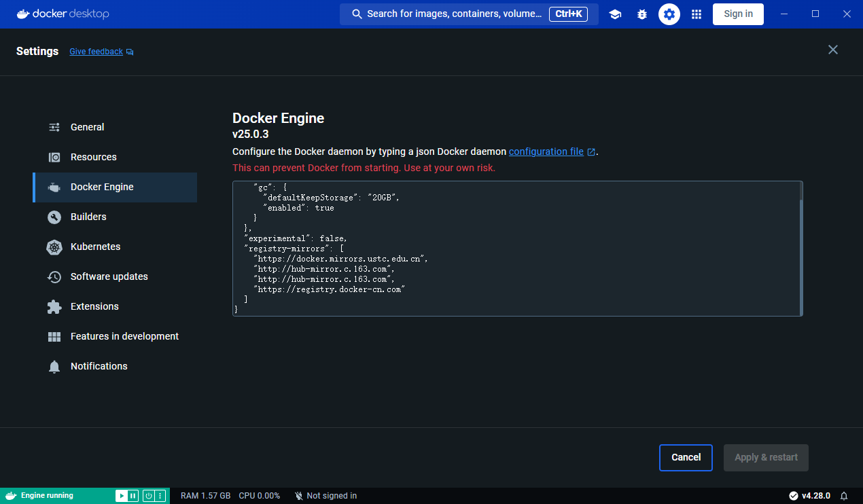Click the Software updates clock icon
The image size is (863, 504).
[x=54, y=276]
